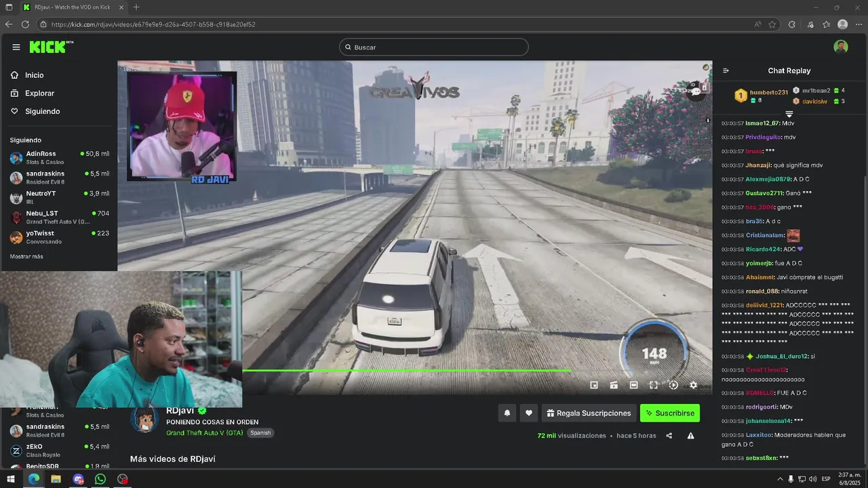Screen dimensions: 868x488
Task: Open yoTwisst channel in sidebar
Action: pyautogui.click(x=58, y=237)
